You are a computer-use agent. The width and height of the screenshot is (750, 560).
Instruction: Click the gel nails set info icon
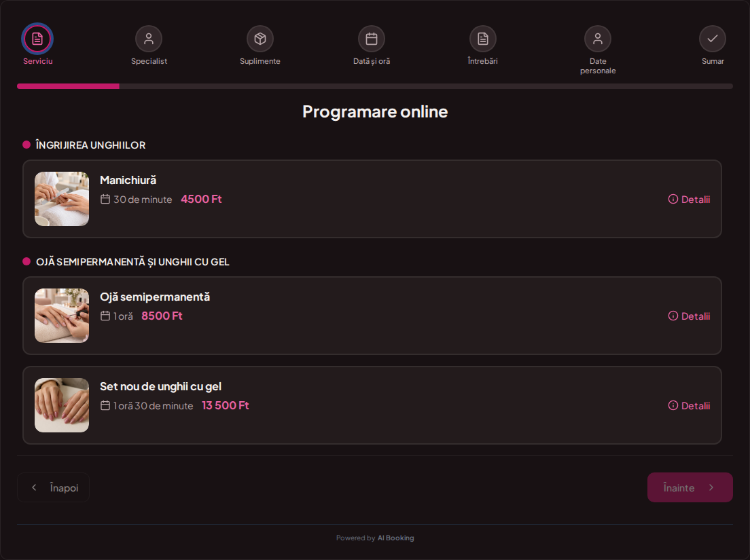tap(673, 406)
